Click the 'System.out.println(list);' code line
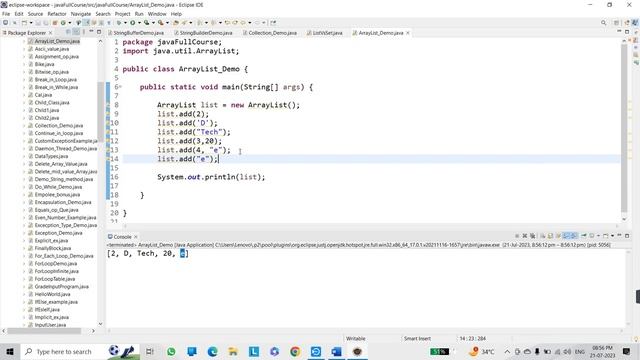The width and height of the screenshot is (640, 360). point(211,177)
